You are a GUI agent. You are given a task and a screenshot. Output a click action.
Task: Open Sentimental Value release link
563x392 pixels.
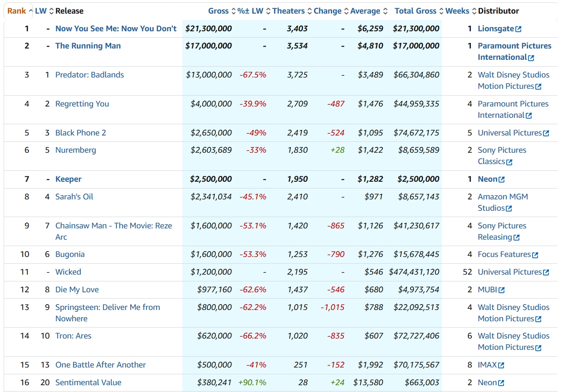pos(88,382)
